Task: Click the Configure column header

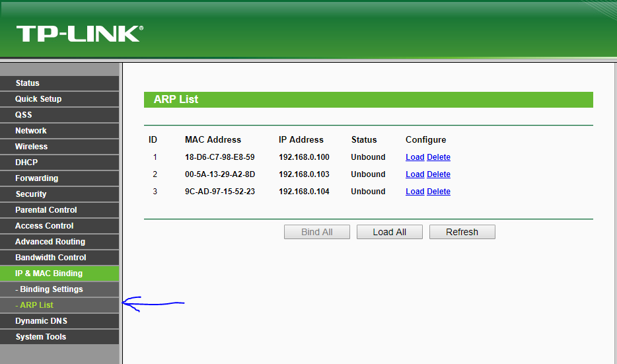Action: [426, 139]
